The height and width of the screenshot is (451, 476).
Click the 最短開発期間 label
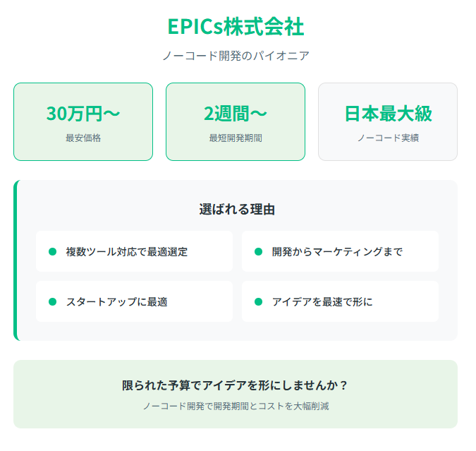point(236,138)
